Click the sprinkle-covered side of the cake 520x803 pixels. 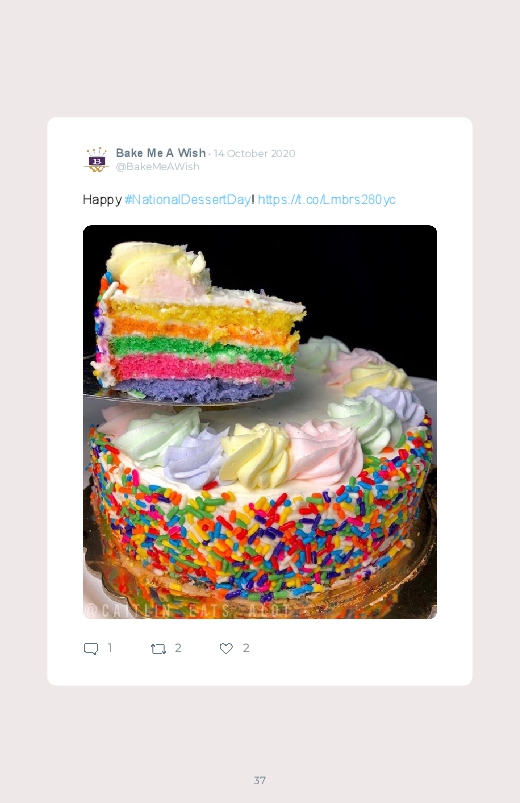261,533
